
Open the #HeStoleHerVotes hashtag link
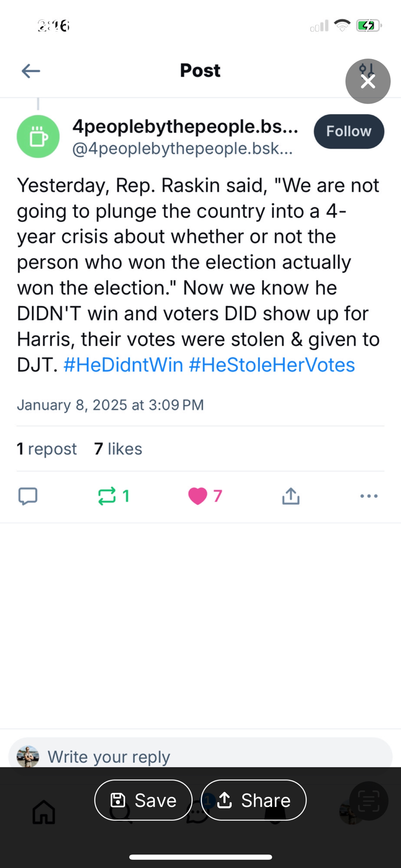pyautogui.click(x=272, y=365)
